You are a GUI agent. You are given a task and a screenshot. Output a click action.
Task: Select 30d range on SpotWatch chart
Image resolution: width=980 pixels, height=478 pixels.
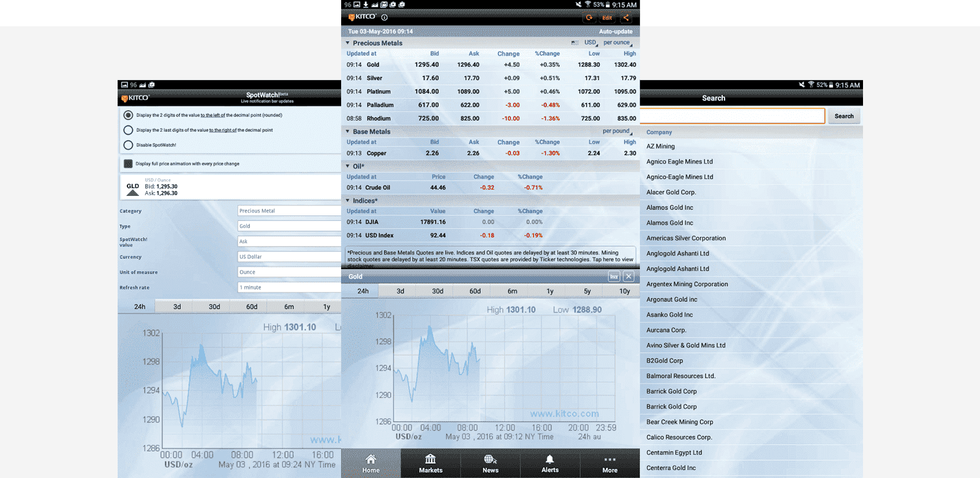[x=214, y=307]
